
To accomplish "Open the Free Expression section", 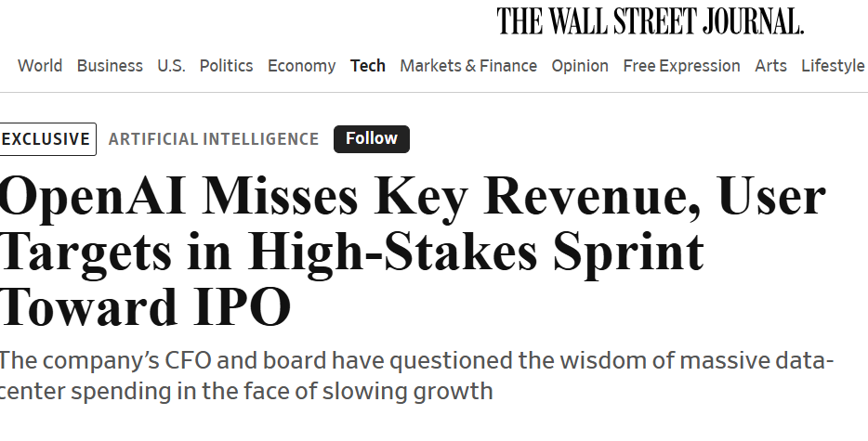I will coord(681,66).
